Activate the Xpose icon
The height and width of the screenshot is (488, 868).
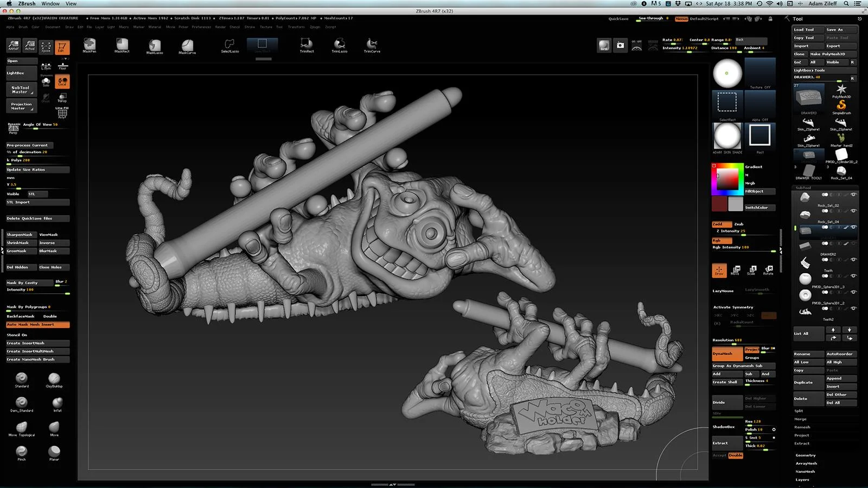(46, 47)
